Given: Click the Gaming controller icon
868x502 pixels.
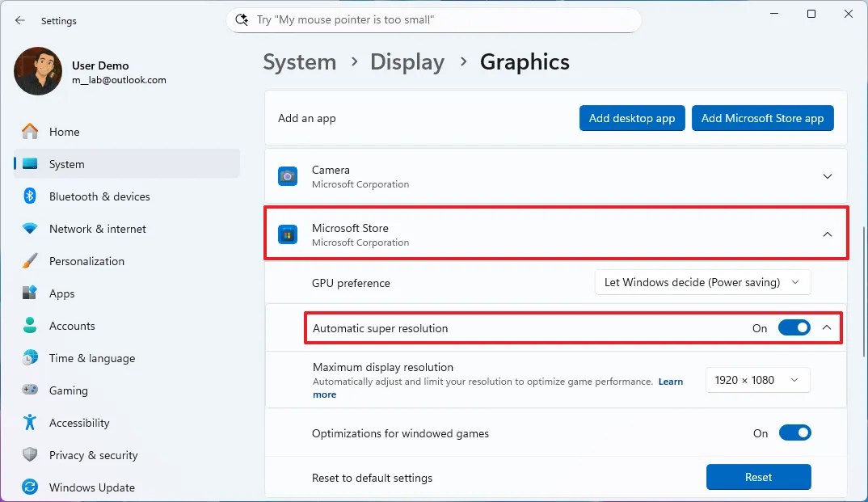Looking at the screenshot, I should coord(30,390).
